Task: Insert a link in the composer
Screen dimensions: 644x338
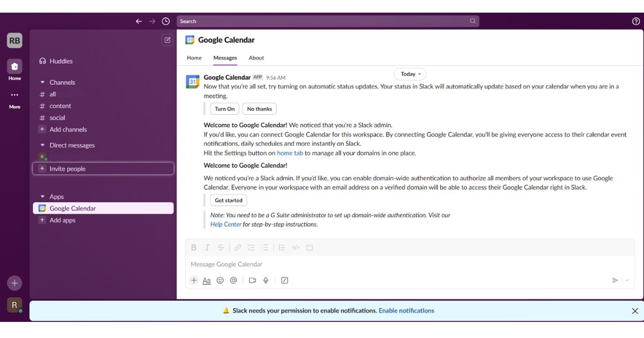Action: point(238,247)
